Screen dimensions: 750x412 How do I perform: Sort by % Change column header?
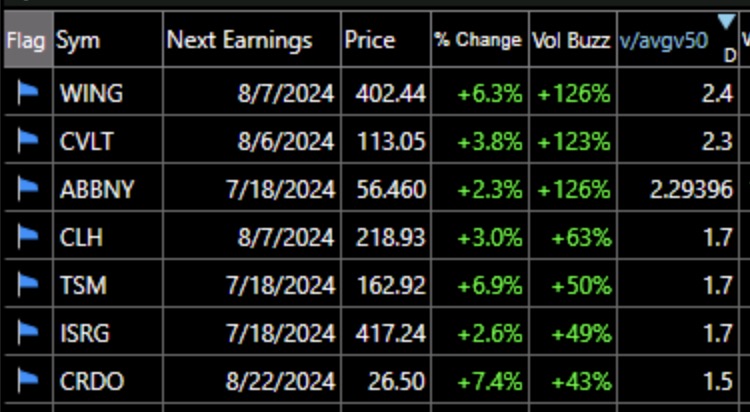point(478,40)
